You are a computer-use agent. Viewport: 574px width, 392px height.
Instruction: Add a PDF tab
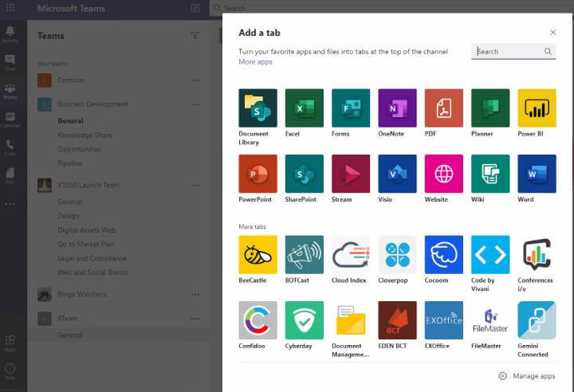pyautogui.click(x=444, y=108)
